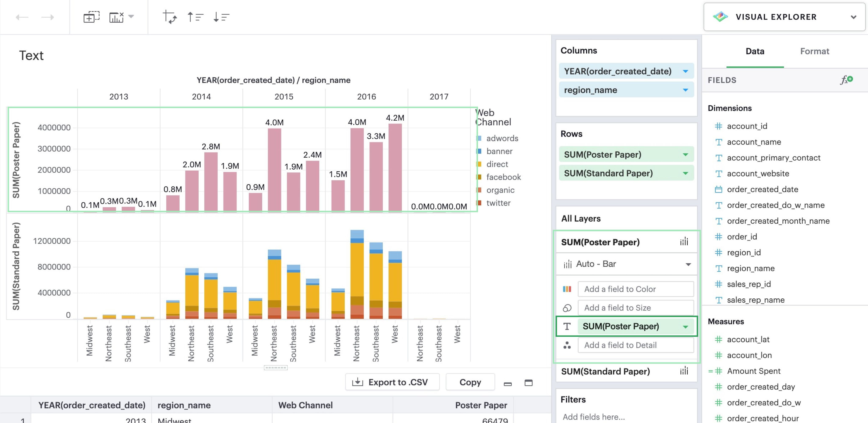Expand the Visual Explorer dropdown

point(853,17)
